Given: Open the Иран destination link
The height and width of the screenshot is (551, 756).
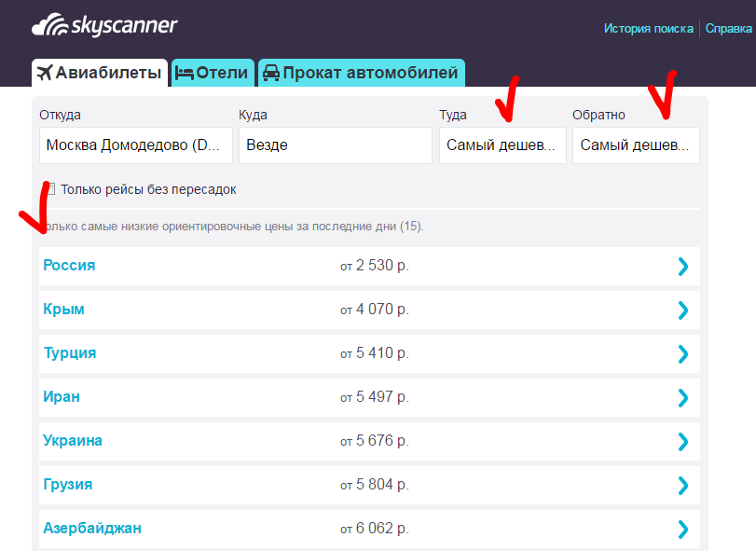Looking at the screenshot, I should tap(62, 397).
